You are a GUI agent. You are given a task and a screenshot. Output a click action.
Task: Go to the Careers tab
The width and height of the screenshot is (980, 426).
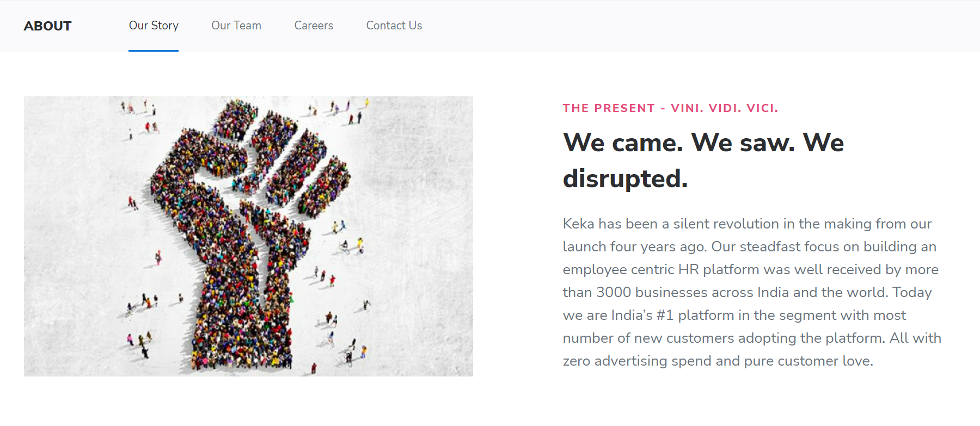click(314, 26)
